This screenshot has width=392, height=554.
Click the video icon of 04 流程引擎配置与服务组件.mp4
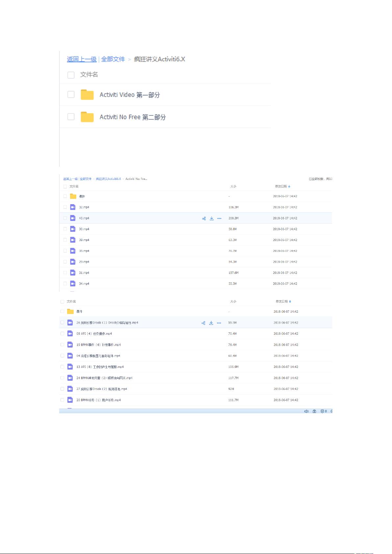click(70, 356)
